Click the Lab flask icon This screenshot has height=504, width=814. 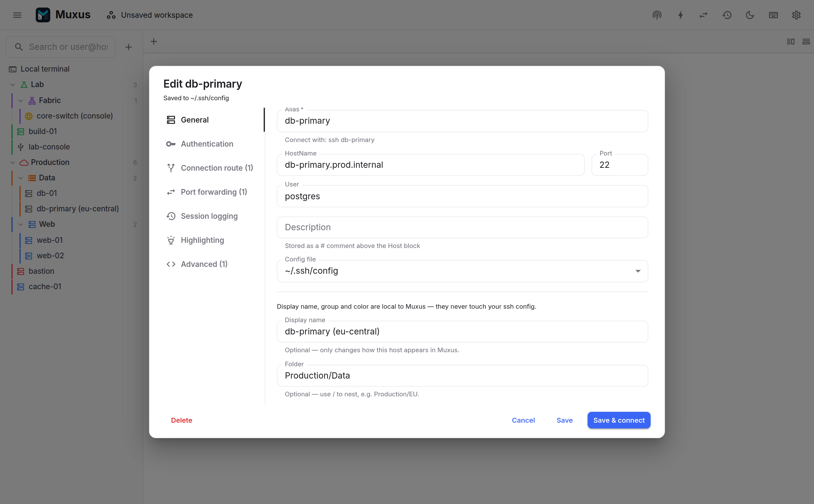[x=24, y=85]
